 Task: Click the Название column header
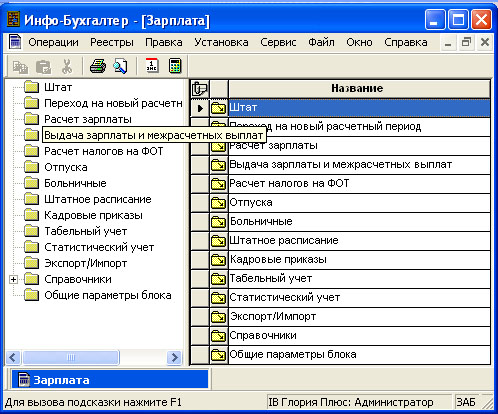tap(359, 89)
